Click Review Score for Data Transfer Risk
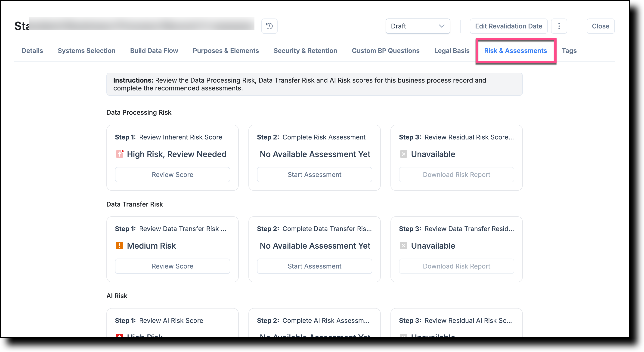This screenshot has height=352, width=644. pos(173,266)
